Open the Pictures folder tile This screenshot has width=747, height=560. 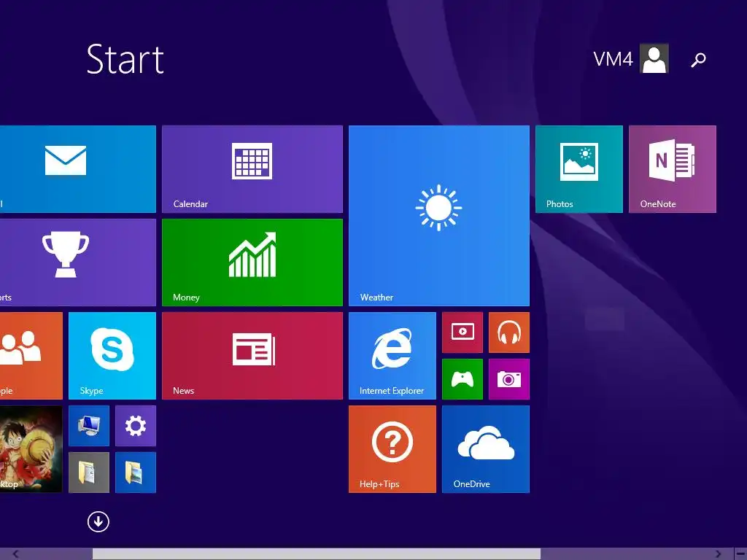pyautogui.click(x=135, y=472)
